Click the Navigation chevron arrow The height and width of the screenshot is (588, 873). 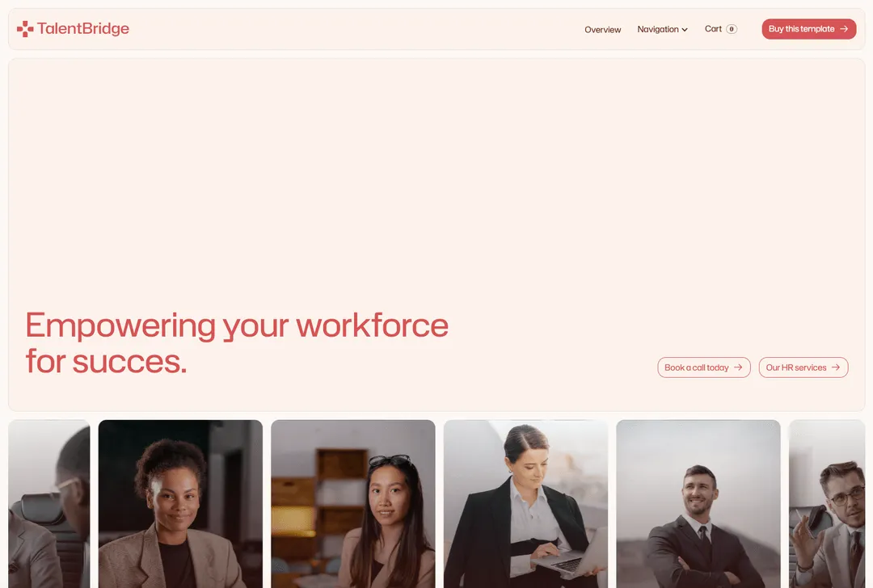coord(685,30)
